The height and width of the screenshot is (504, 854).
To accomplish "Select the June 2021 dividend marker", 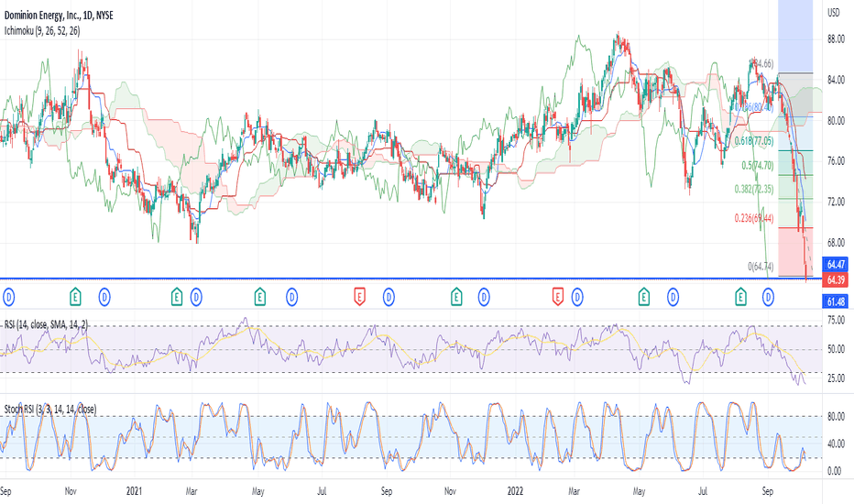I will [292, 298].
